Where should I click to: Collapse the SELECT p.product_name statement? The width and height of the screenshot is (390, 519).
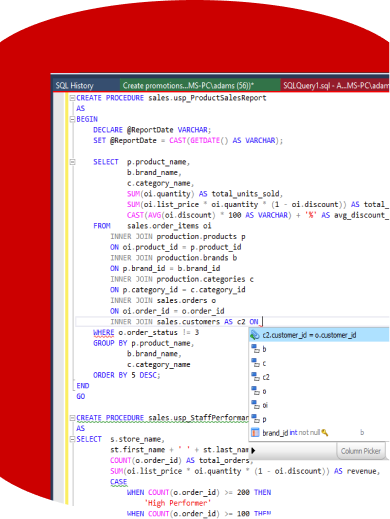pyautogui.click(x=72, y=162)
